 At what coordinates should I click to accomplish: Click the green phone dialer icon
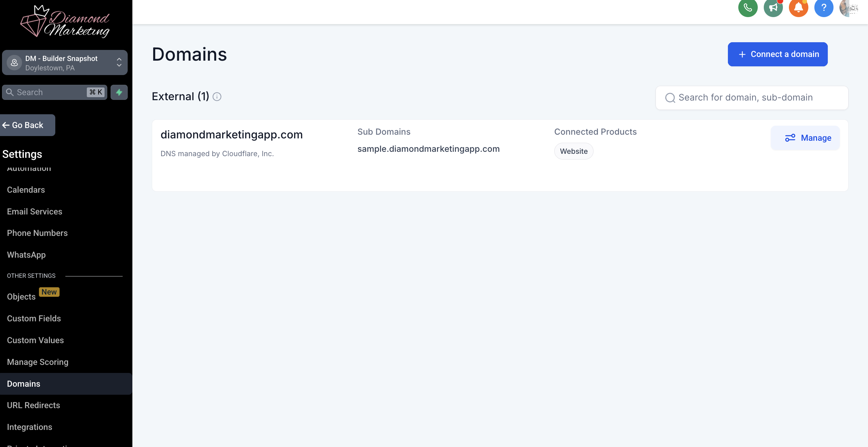pos(747,7)
